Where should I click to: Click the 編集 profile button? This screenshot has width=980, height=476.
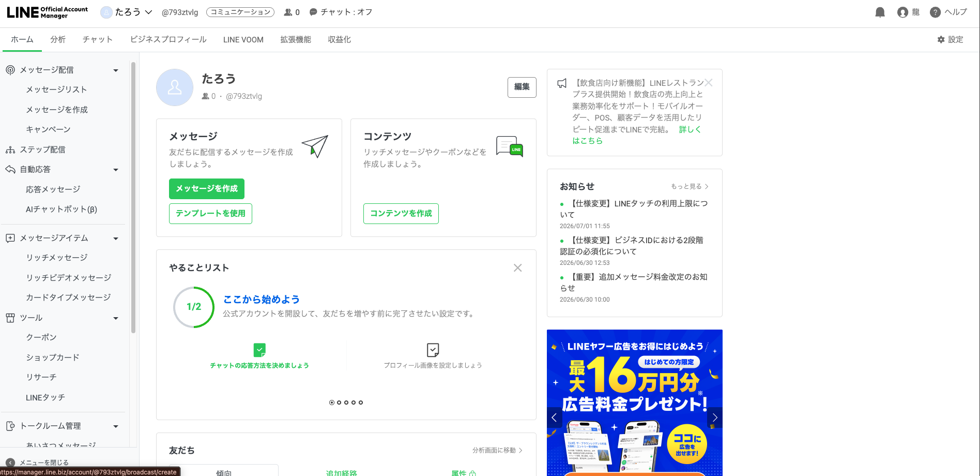click(x=522, y=87)
